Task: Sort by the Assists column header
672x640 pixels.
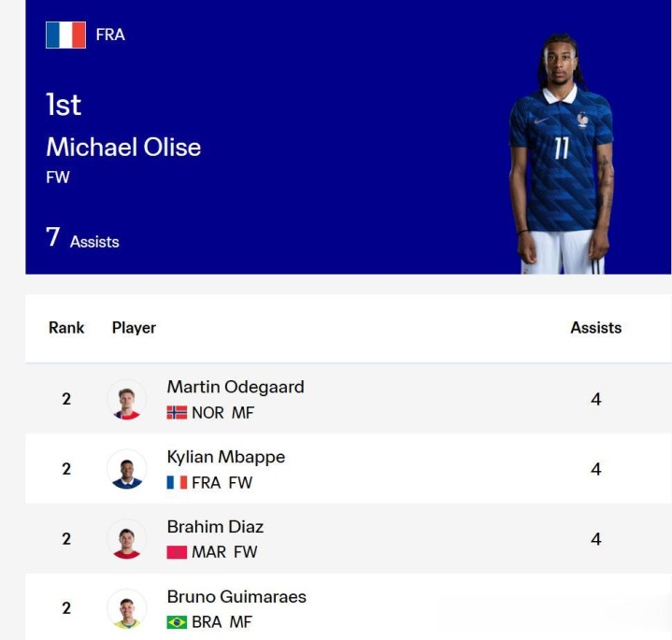Action: pos(595,328)
